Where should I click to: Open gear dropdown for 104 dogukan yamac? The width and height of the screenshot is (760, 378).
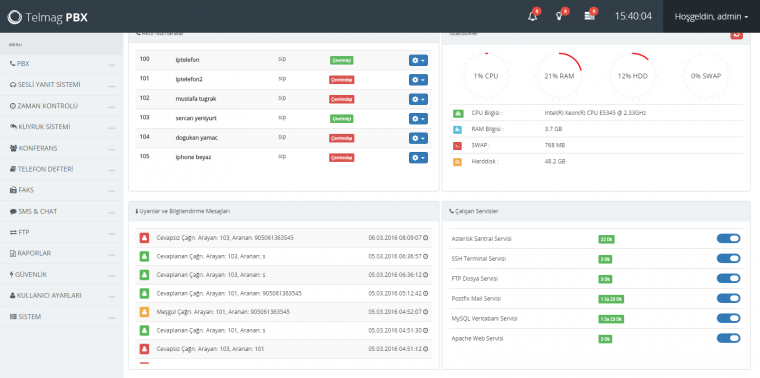click(x=418, y=138)
